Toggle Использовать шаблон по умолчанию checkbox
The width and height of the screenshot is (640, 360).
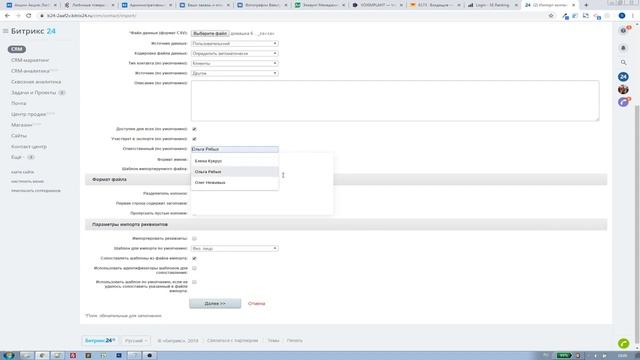[194, 282]
